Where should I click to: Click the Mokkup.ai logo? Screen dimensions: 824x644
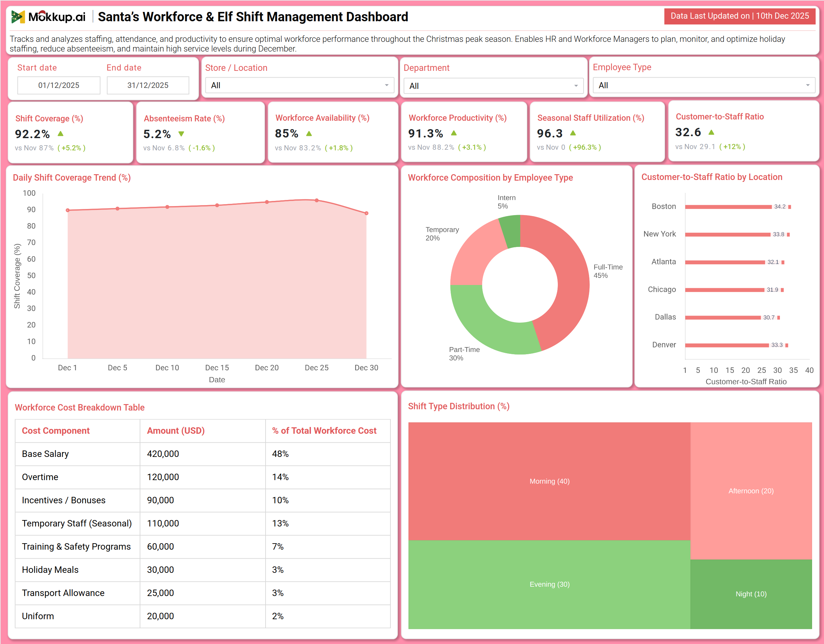tap(48, 17)
